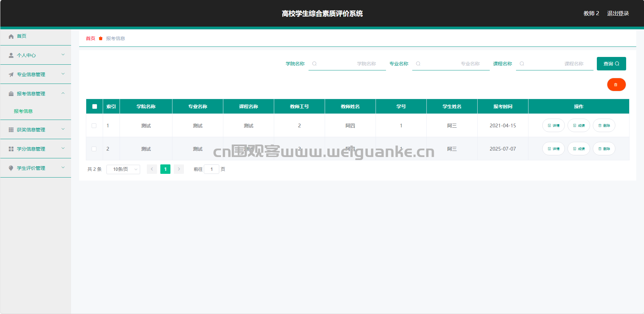Open the 10条/页 page size dropdown
This screenshot has height=314, width=644.
123,169
